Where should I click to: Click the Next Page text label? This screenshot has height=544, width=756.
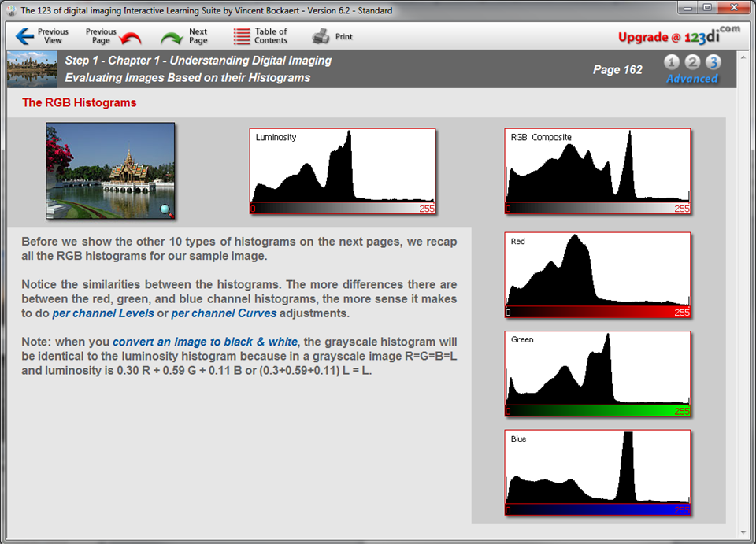pyautogui.click(x=198, y=36)
